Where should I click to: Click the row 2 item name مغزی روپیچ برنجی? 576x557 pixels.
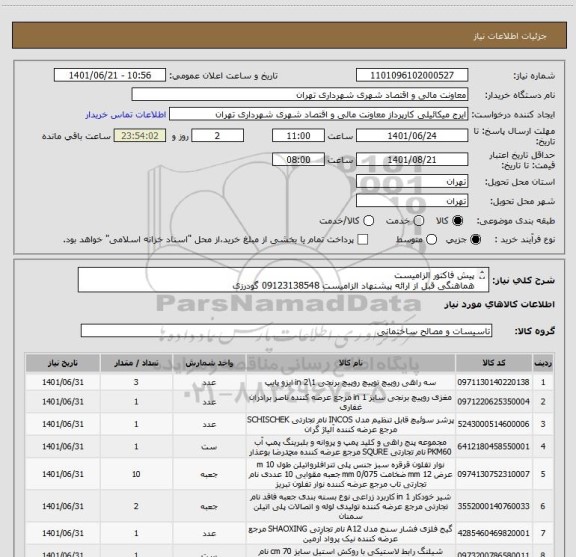click(350, 402)
